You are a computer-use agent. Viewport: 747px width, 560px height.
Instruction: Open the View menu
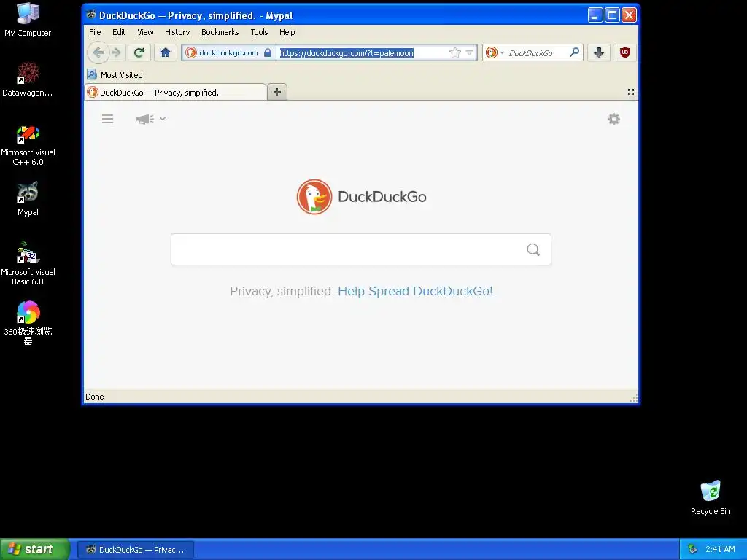coord(145,32)
